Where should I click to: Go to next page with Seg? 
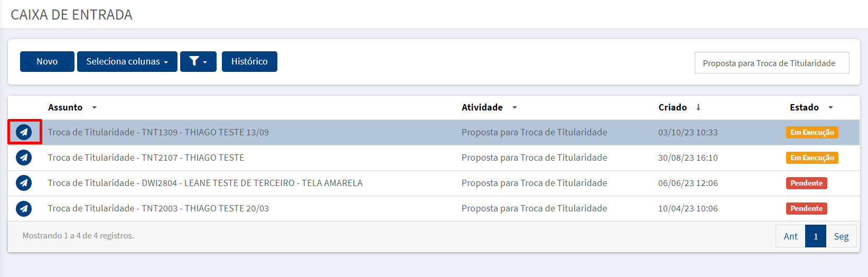[x=841, y=236]
